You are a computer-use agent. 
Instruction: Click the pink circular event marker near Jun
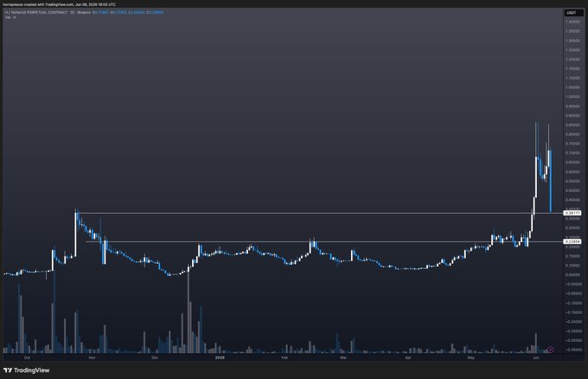coord(551,350)
